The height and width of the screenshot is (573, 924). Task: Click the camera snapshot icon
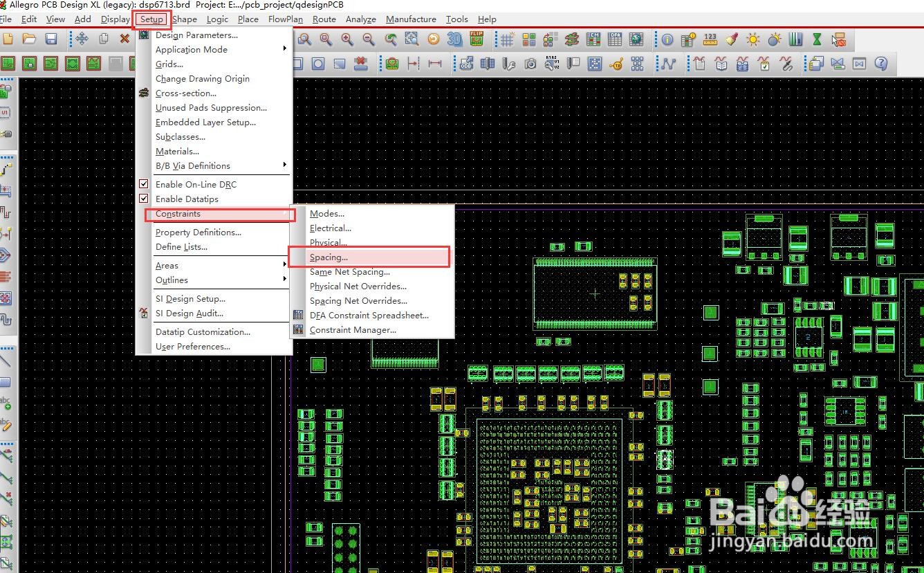coord(530,64)
